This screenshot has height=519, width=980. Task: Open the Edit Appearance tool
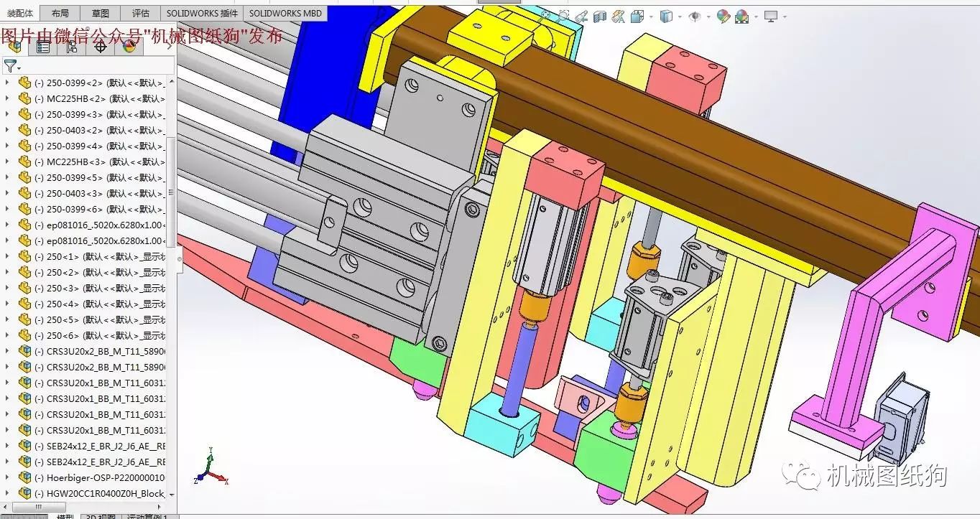(724, 16)
